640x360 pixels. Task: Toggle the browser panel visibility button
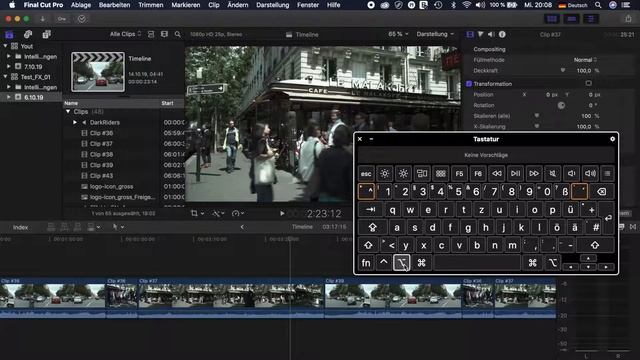tap(552, 19)
